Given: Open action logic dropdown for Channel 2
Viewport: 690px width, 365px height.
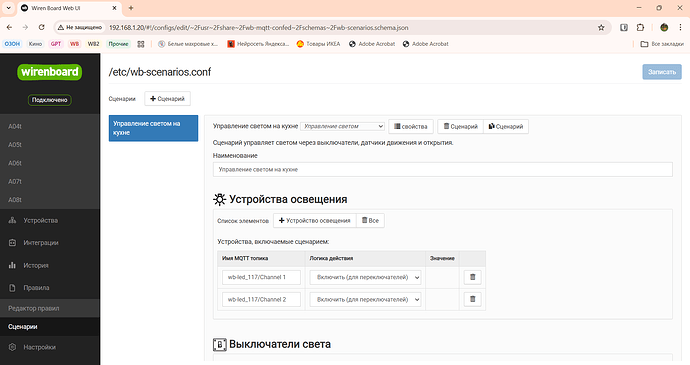Looking at the screenshot, I should click(365, 299).
